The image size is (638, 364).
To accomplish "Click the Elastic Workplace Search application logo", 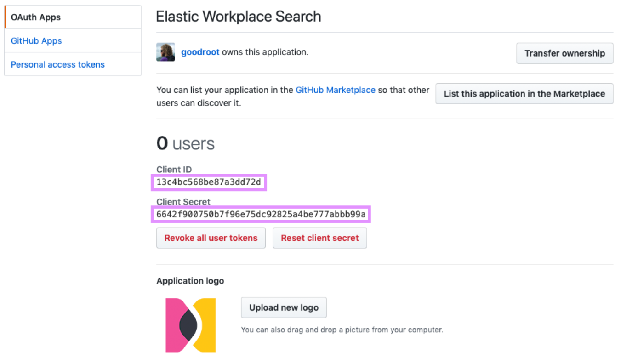I will point(191,325).
